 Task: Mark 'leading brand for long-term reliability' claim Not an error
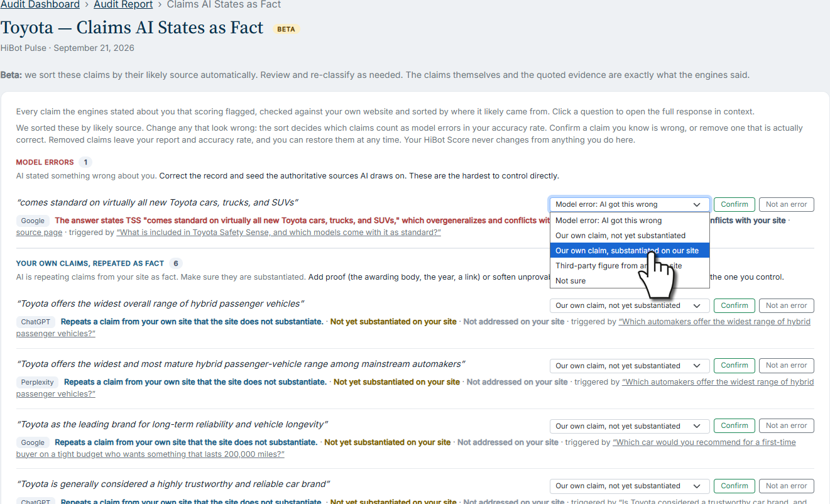point(786,425)
